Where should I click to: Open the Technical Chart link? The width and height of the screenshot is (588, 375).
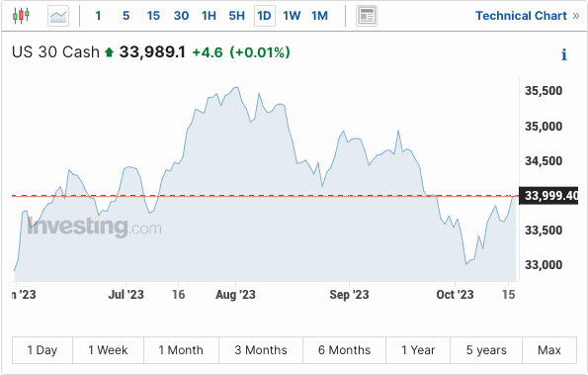[521, 16]
